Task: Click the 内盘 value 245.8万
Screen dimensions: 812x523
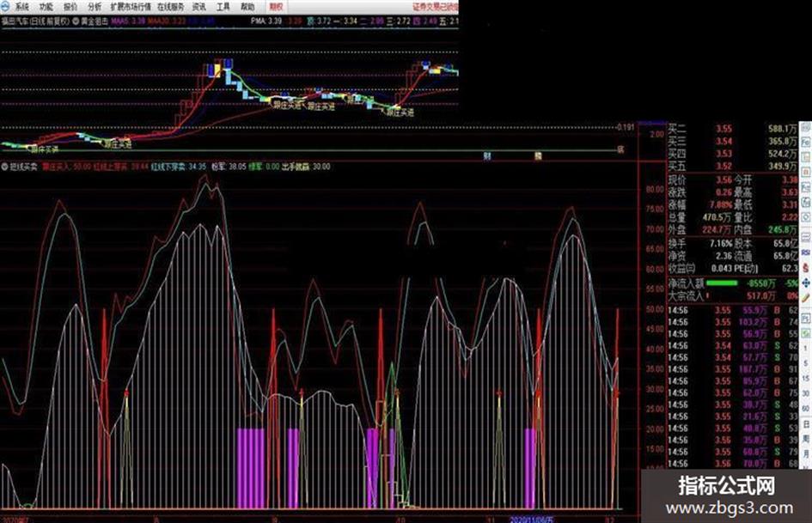Action: click(x=783, y=229)
